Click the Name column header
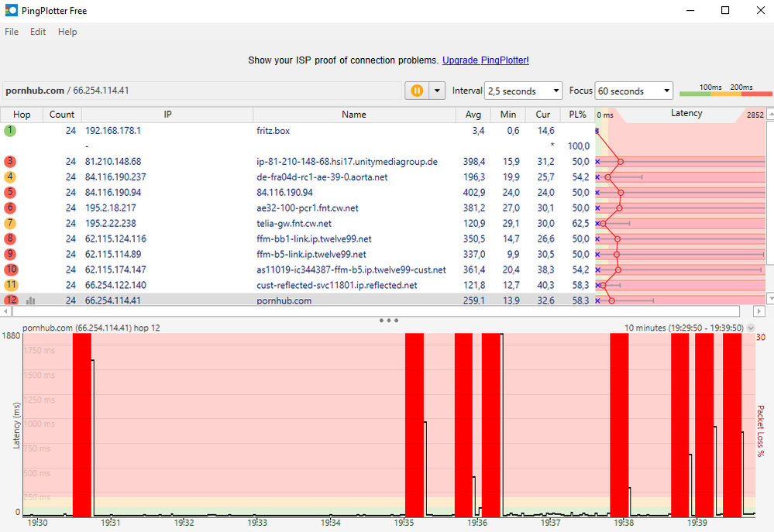The width and height of the screenshot is (774, 532). [354, 115]
